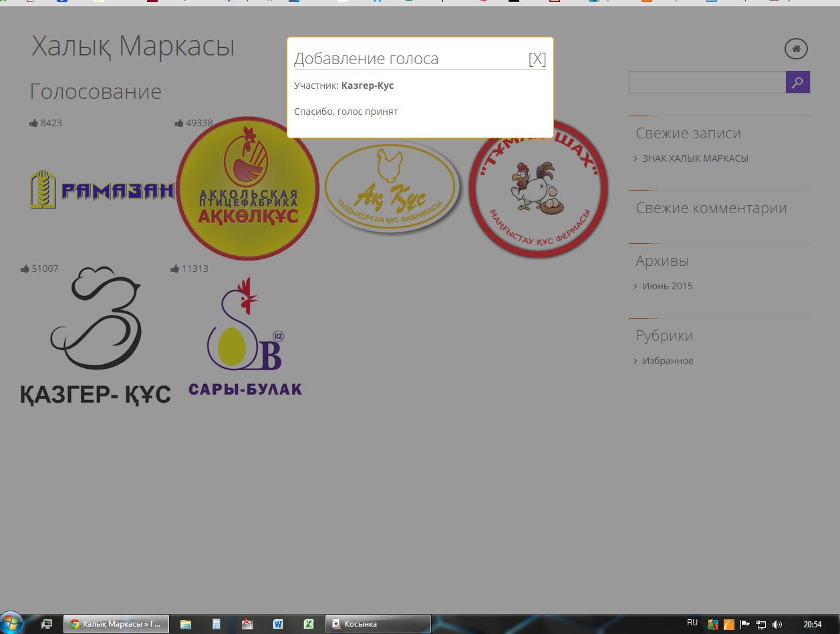This screenshot has height=634, width=840.
Task: Click the Добавление голоса dialog title
Action: click(x=366, y=59)
